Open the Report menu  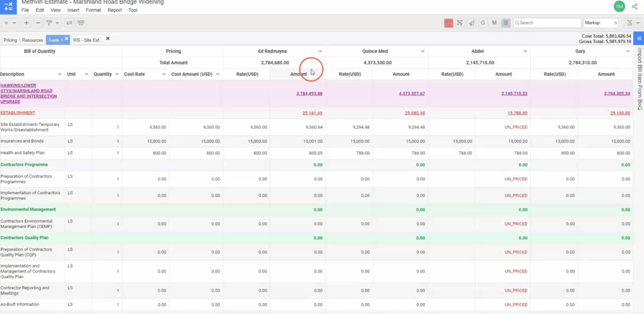(115, 10)
